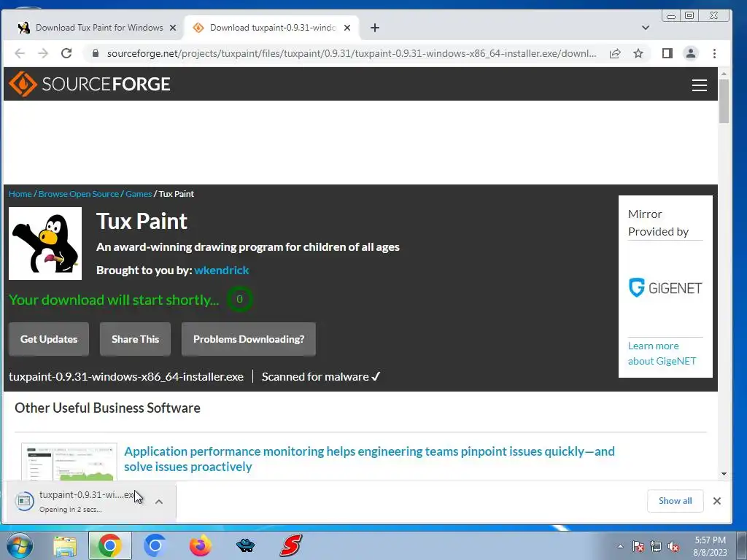
Task: Open the wkendrick author link
Action: (x=222, y=270)
